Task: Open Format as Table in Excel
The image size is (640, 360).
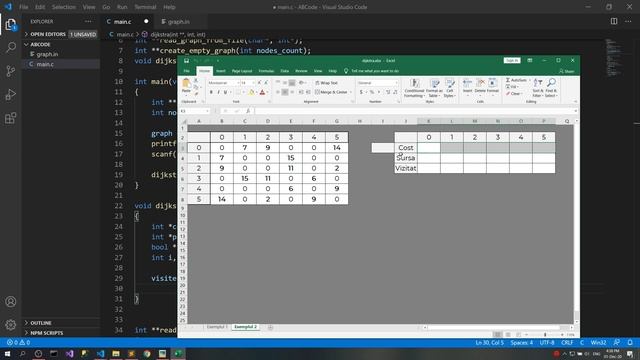Action: click(434, 88)
